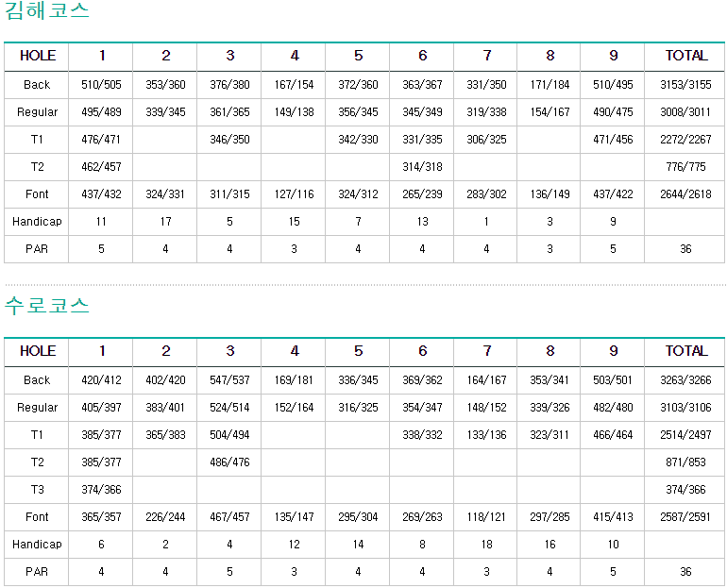Select handicap value 13 in 김해코스
Viewport: 727px width, 588px height.
(422, 222)
